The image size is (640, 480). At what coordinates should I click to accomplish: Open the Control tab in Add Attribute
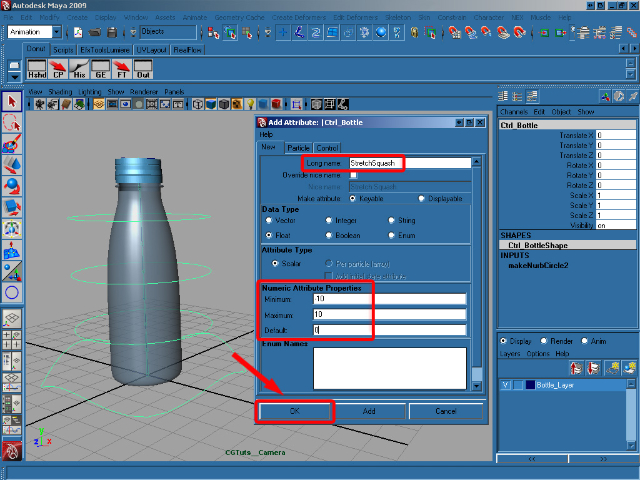click(x=327, y=148)
